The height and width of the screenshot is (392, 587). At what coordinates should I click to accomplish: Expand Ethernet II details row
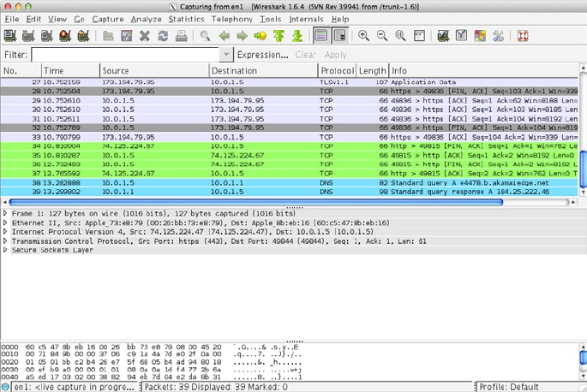[5, 223]
